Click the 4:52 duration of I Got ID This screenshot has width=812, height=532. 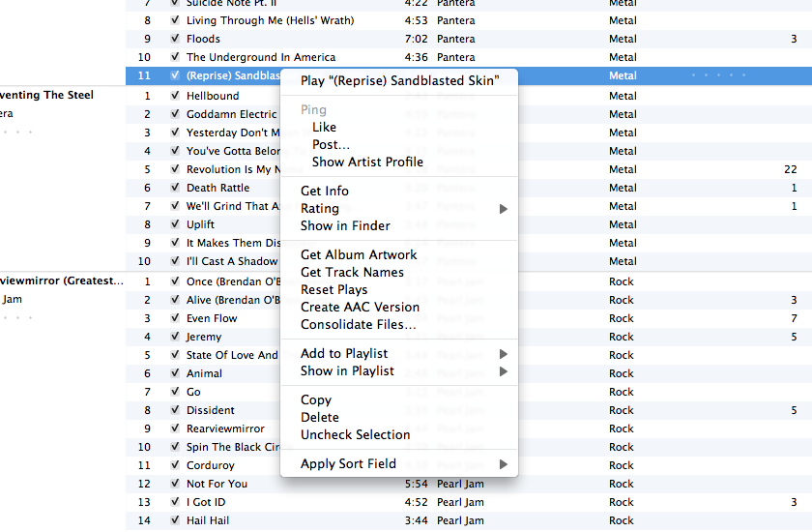pyautogui.click(x=417, y=502)
